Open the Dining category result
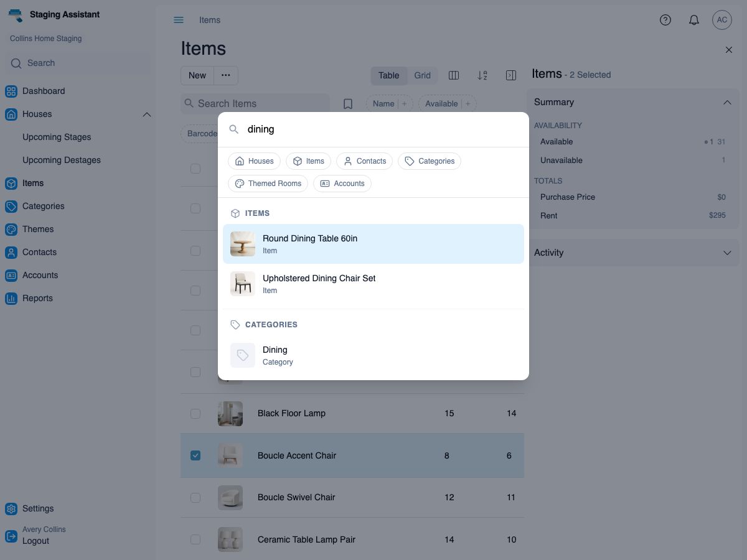747x560 pixels. (374, 355)
